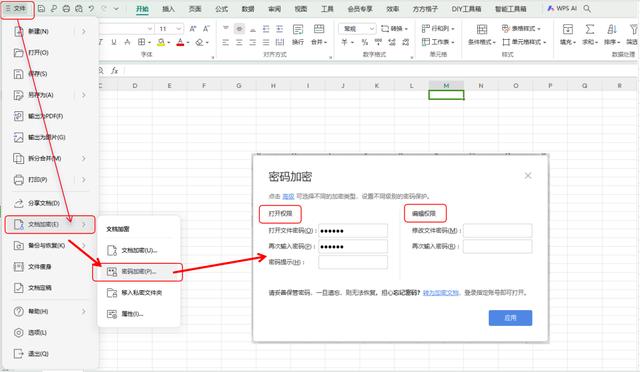Click the 修改文件密码 input field
640x372 pixels.
498,231
